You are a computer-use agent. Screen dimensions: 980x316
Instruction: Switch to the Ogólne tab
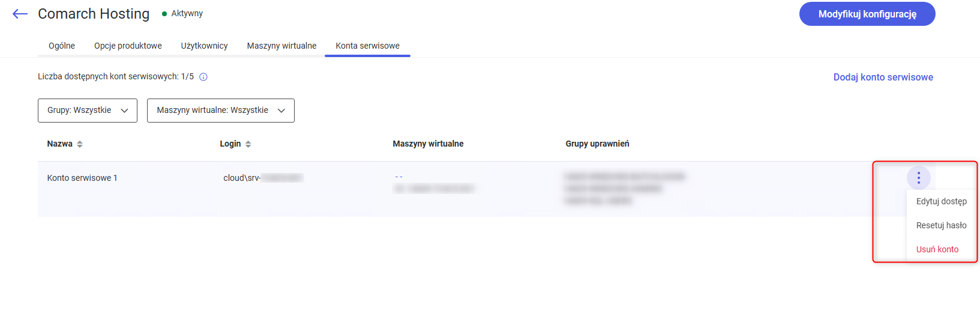click(62, 46)
